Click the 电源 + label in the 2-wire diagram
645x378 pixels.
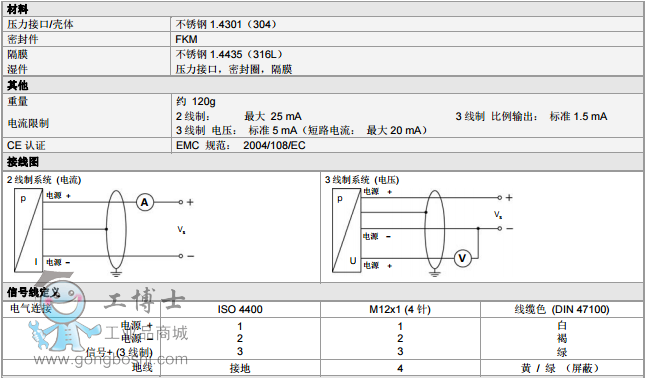[58, 196]
